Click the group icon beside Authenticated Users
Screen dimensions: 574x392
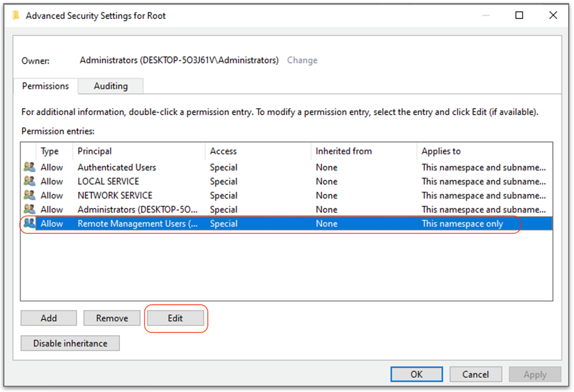[29, 167]
